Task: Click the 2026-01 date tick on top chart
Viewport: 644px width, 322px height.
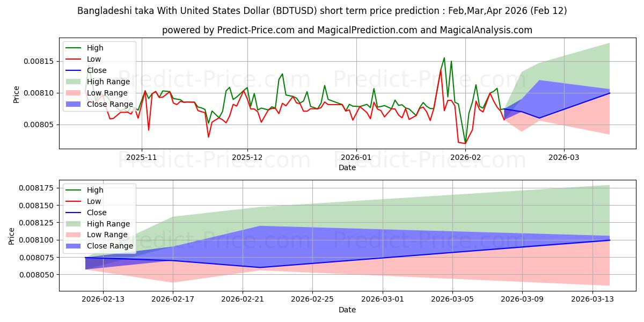Action: pyautogui.click(x=356, y=158)
